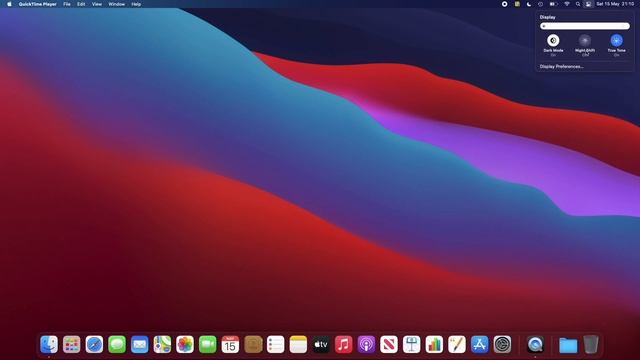640x360 pixels.
Task: Open Notes app in Dock
Action: click(x=298, y=344)
